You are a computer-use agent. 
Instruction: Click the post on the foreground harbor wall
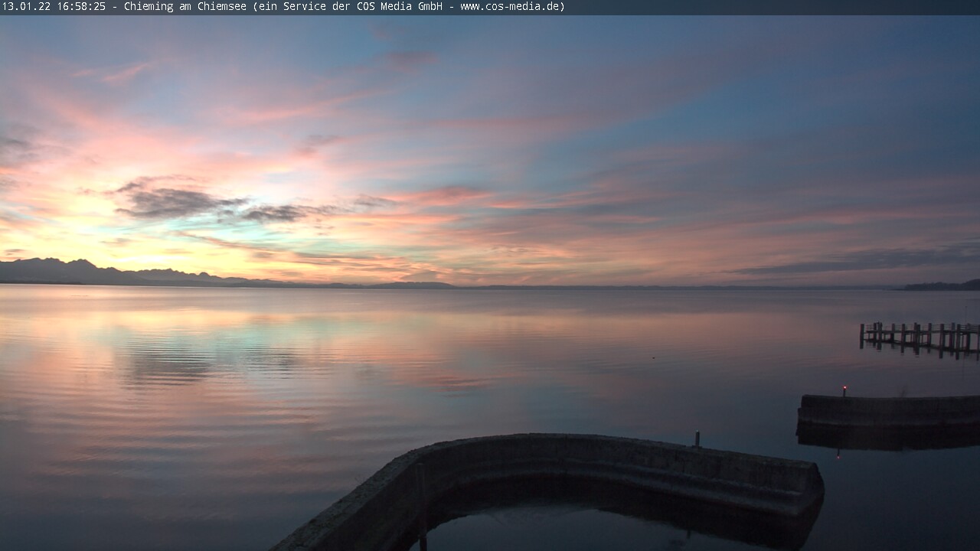[x=697, y=439]
